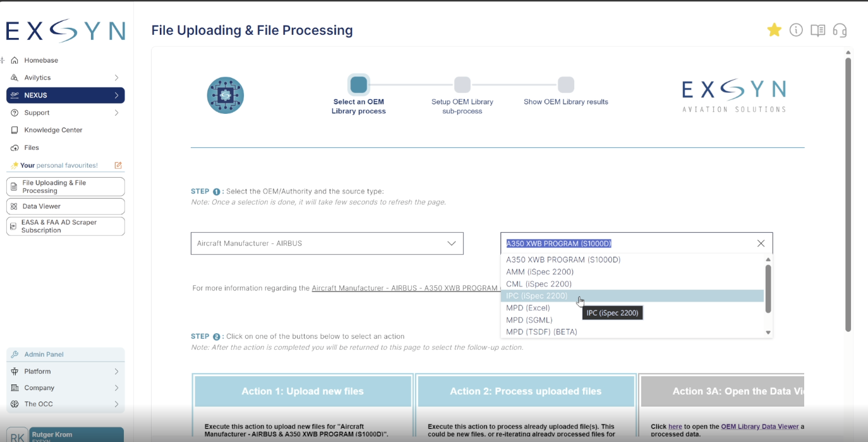The image size is (868, 442).
Task: Click the Data Viewer favourite icon
Action: tap(14, 206)
